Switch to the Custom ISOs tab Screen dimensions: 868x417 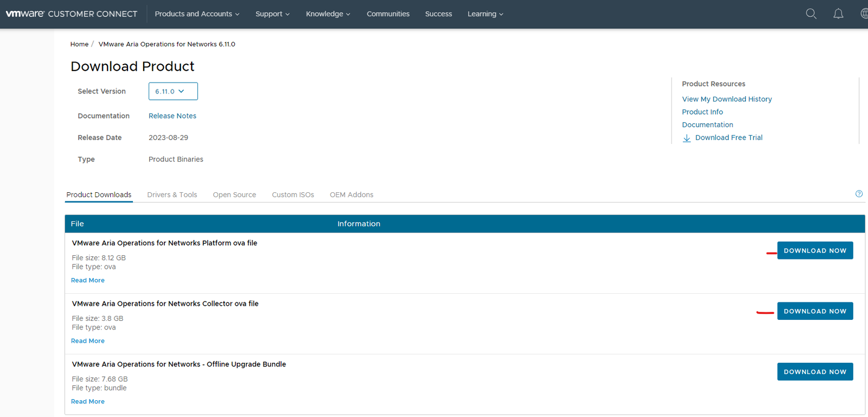pyautogui.click(x=293, y=195)
